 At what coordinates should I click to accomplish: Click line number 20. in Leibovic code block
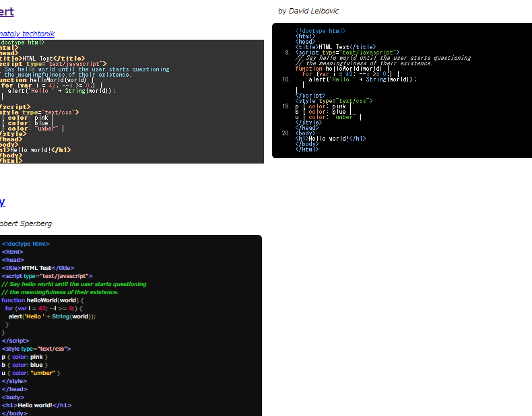pos(286,133)
